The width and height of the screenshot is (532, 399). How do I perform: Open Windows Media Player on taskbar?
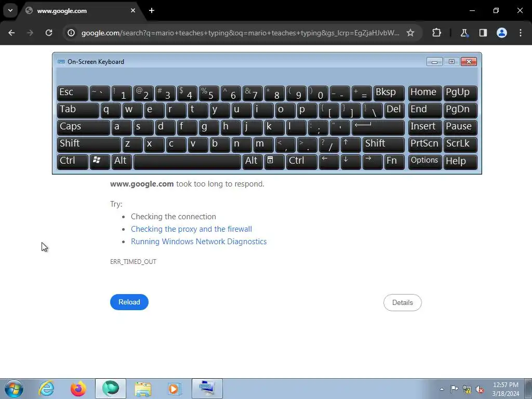pos(175,389)
